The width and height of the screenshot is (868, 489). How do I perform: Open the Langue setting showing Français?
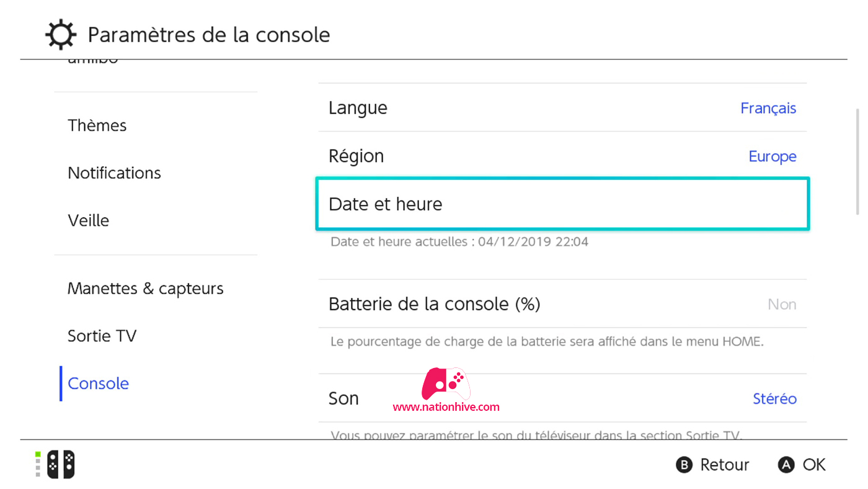click(562, 107)
